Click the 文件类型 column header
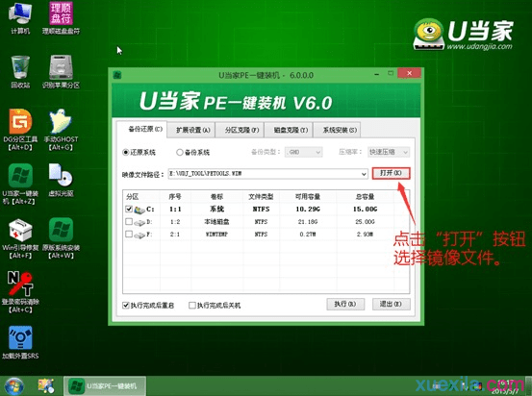The width and height of the screenshot is (532, 396). click(x=261, y=197)
